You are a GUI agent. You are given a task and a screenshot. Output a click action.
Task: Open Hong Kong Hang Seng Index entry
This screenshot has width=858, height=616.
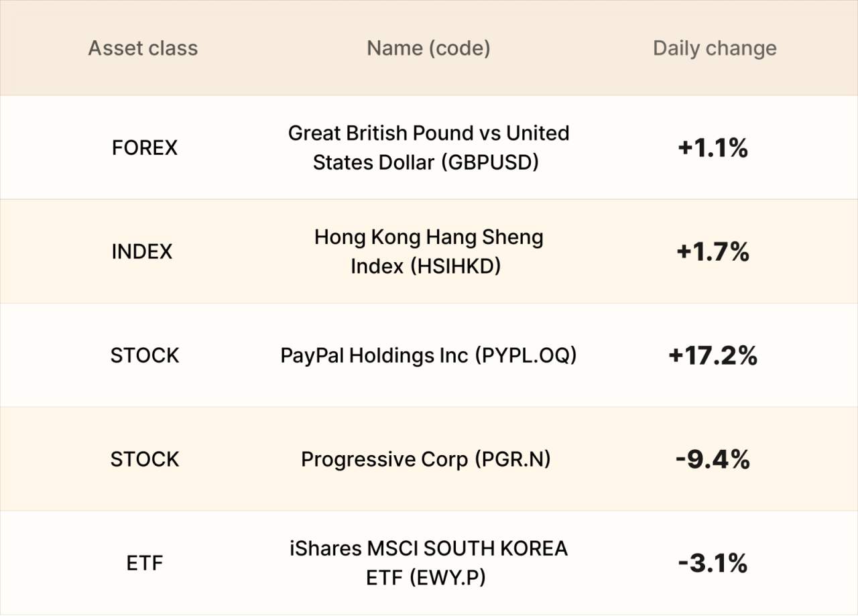coord(428,251)
